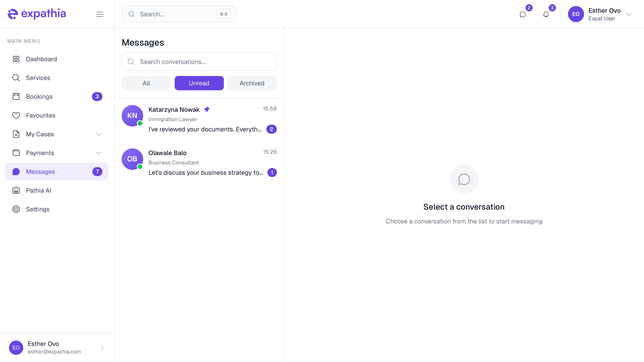Viewport: 644px width, 362px height.
Task: Open messages icon in top bar
Action: (x=523, y=14)
